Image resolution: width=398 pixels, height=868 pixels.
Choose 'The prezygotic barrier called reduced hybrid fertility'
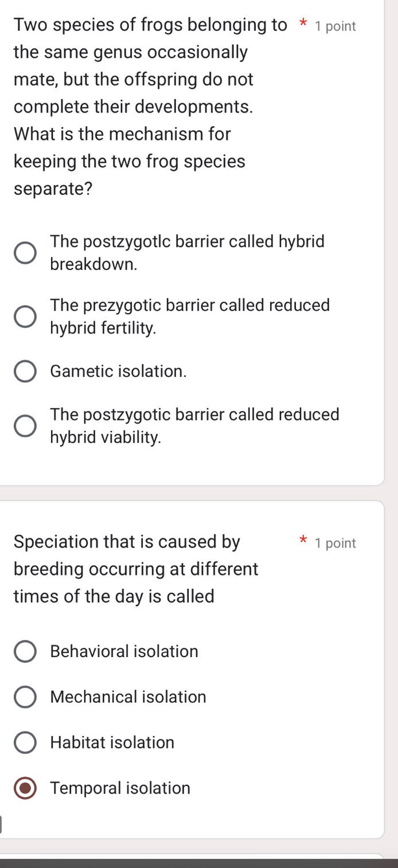[25, 316]
